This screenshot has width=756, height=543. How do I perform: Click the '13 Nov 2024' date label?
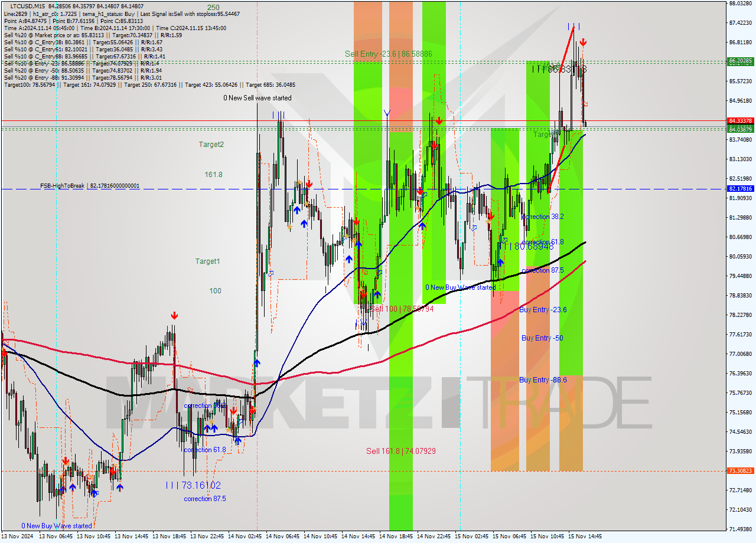(x=18, y=537)
